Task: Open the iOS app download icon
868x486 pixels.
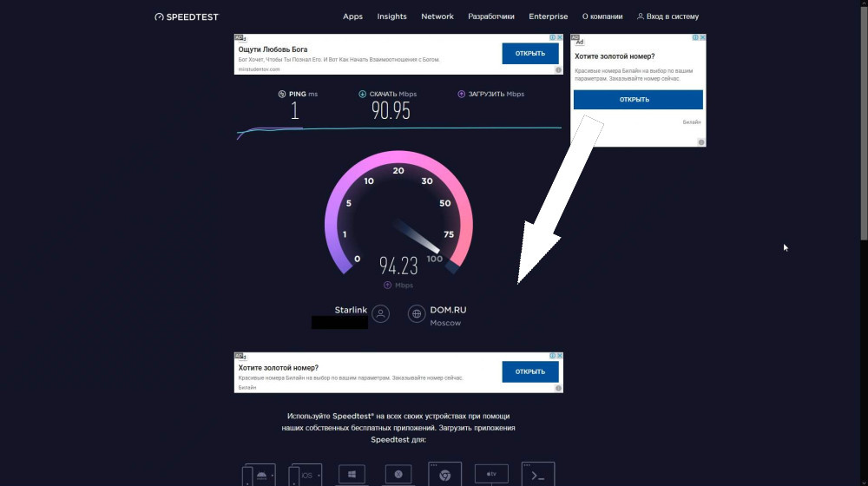Action: (305, 475)
